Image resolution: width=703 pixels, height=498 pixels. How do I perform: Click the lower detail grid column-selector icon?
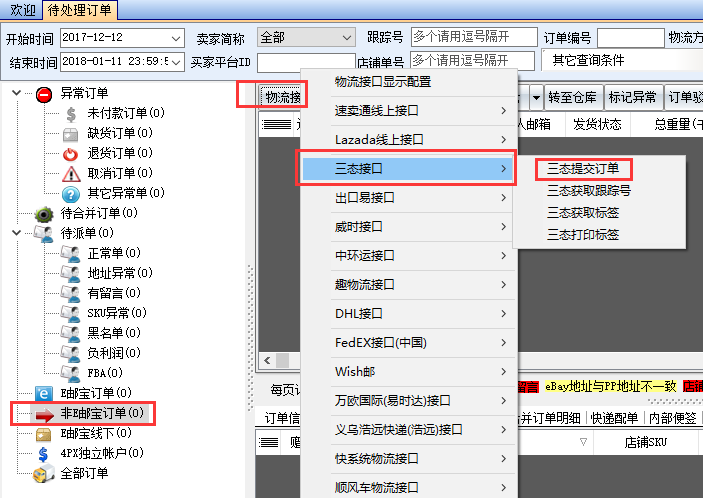269,442
